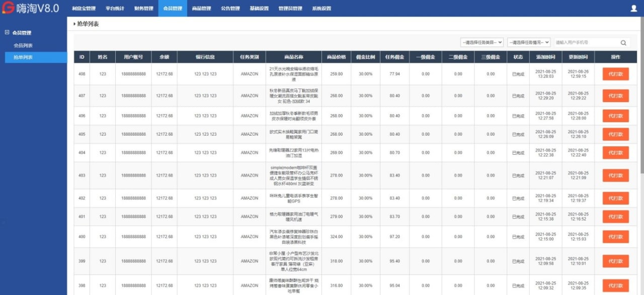Open 财务管理 in top navigation
Viewport: 644px width, 295px height.
(144, 9)
